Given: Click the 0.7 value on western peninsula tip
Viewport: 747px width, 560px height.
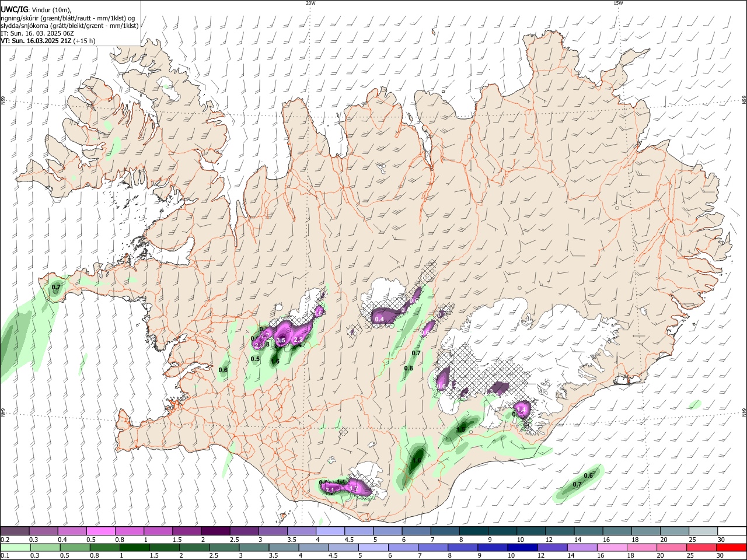Looking at the screenshot, I should click(x=56, y=287).
